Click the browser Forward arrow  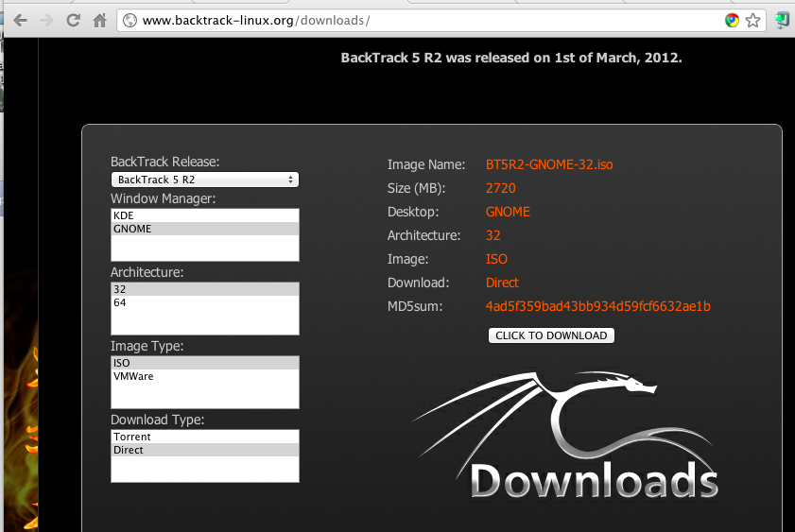(46, 20)
